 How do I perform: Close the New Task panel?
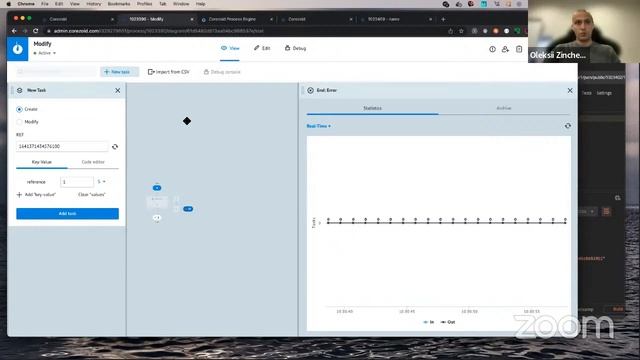118,90
